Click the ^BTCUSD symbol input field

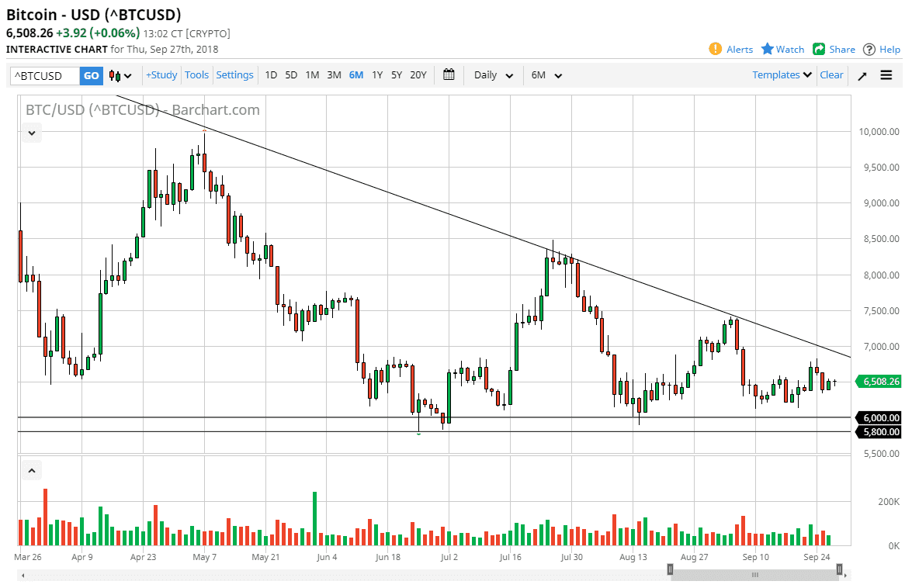click(x=43, y=75)
